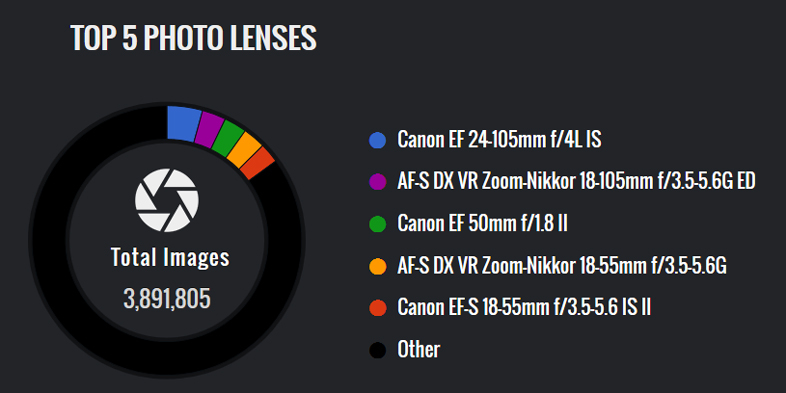Select the green donut chart segment
Image resolution: width=786 pixels, height=393 pixels.
(x=226, y=139)
